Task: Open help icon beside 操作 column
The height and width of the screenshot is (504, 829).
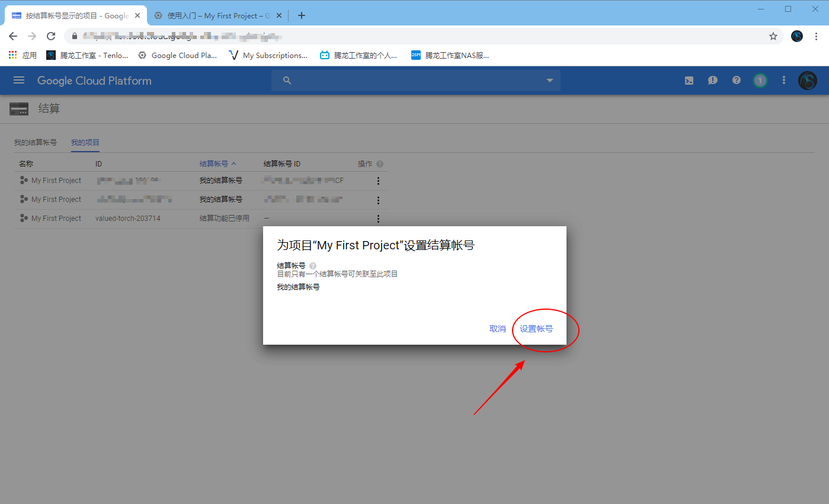Action: tap(380, 164)
